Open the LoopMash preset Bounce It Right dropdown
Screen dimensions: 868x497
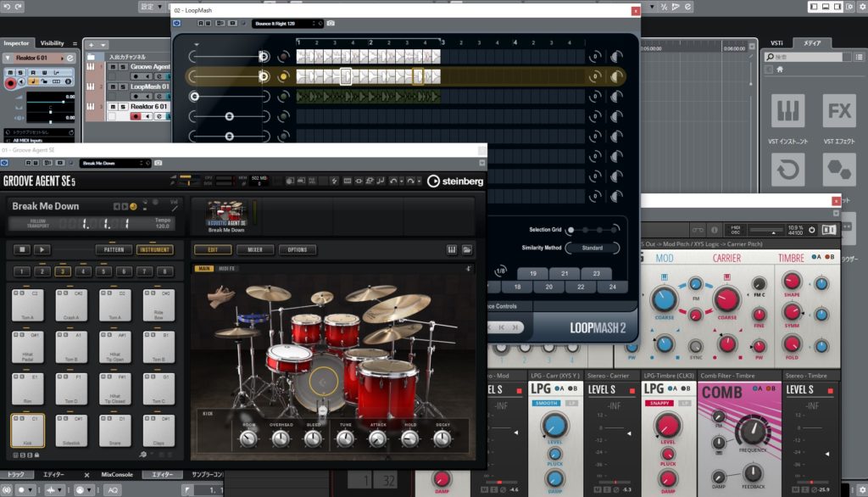point(287,23)
